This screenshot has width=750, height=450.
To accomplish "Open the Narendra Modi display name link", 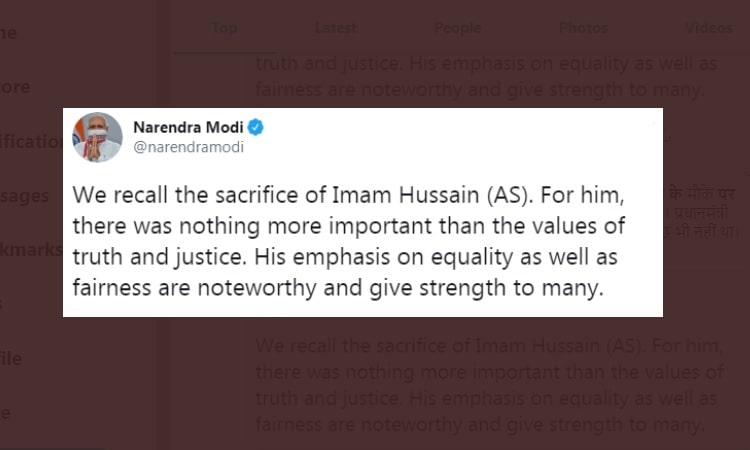I will [x=188, y=127].
